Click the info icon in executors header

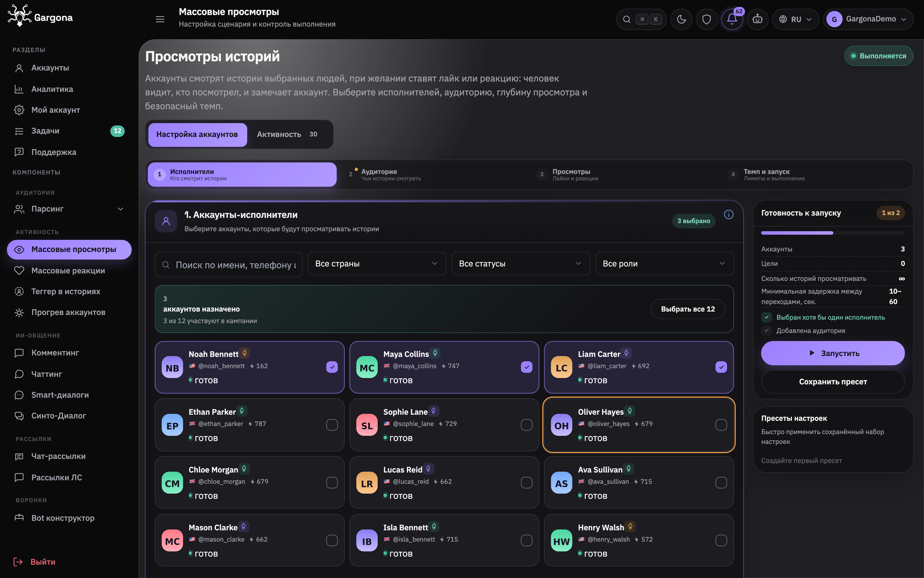pyautogui.click(x=729, y=214)
